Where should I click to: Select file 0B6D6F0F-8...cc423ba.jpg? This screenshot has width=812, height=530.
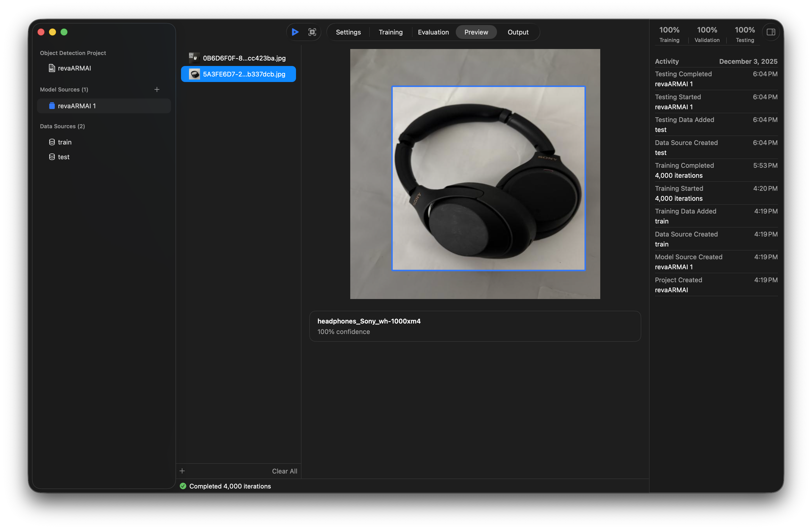[238, 58]
